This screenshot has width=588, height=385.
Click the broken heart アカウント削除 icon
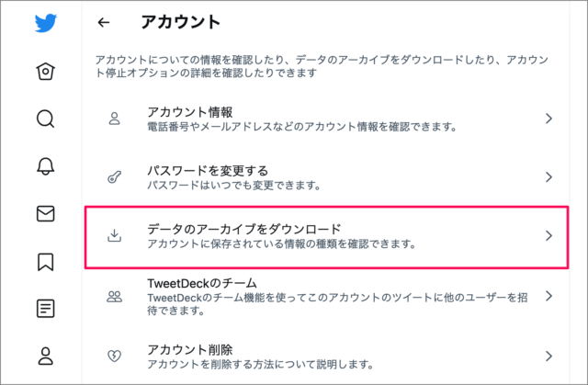(x=115, y=356)
